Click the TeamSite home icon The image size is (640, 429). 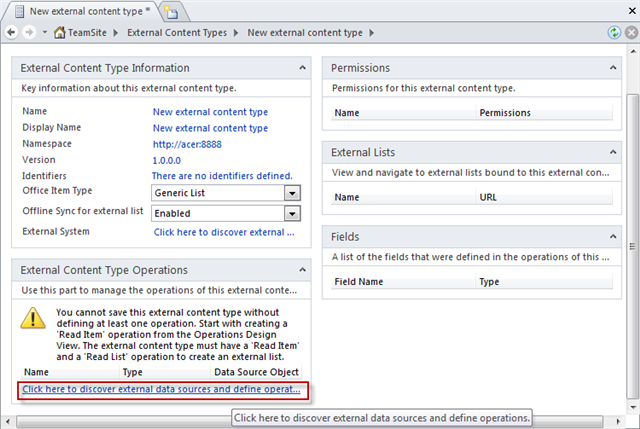[x=60, y=33]
